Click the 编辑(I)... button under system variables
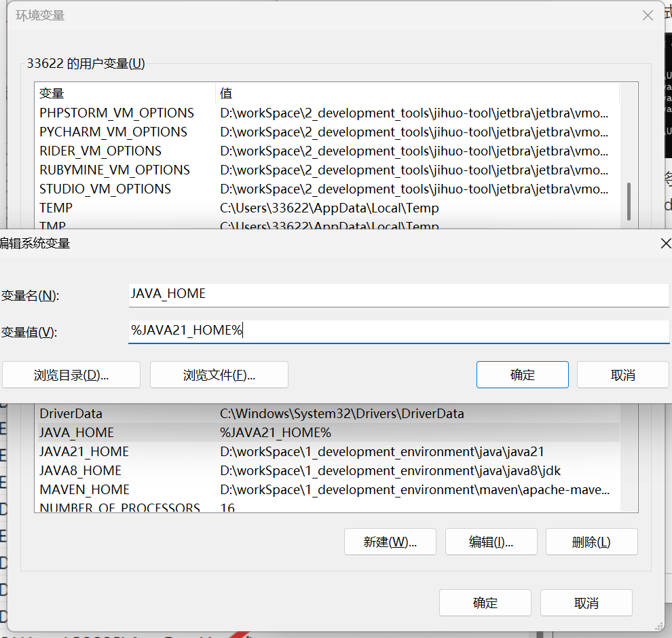672x638 pixels. pyautogui.click(x=491, y=542)
